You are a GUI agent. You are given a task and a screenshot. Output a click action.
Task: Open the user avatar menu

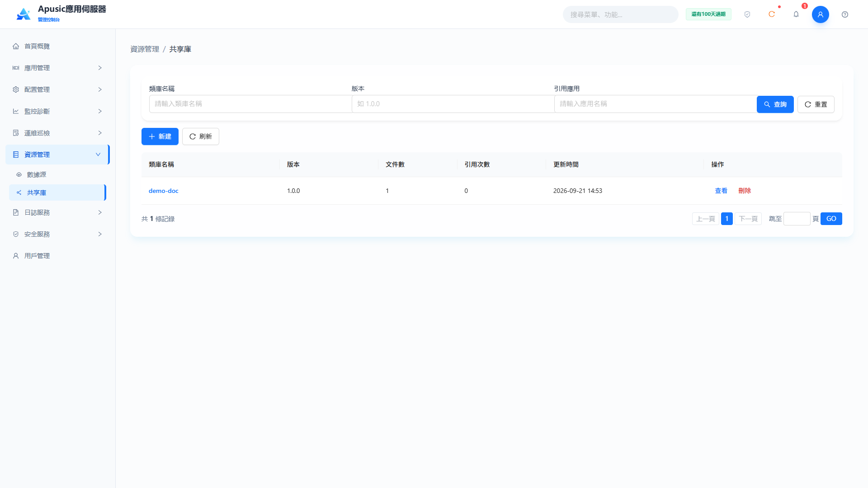point(821,14)
